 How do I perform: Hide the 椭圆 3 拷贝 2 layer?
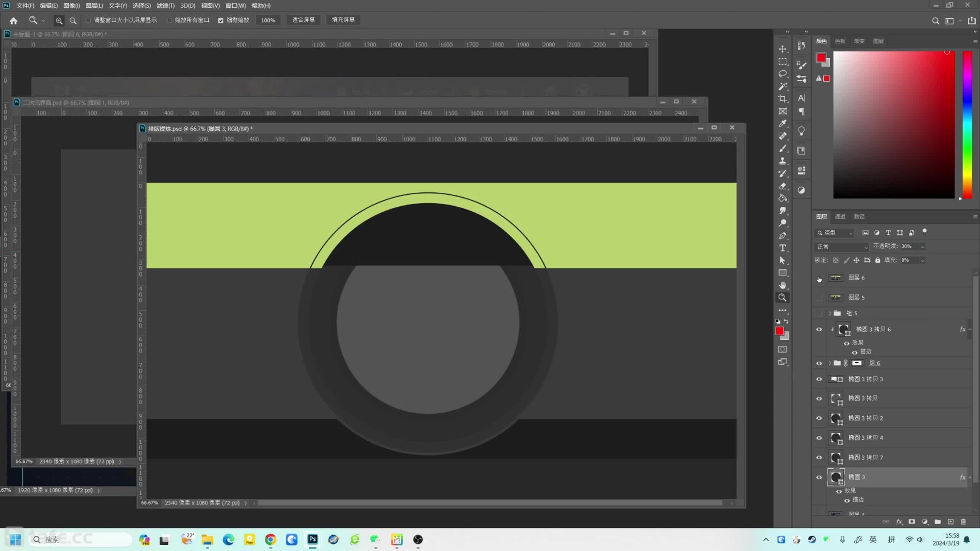(819, 418)
